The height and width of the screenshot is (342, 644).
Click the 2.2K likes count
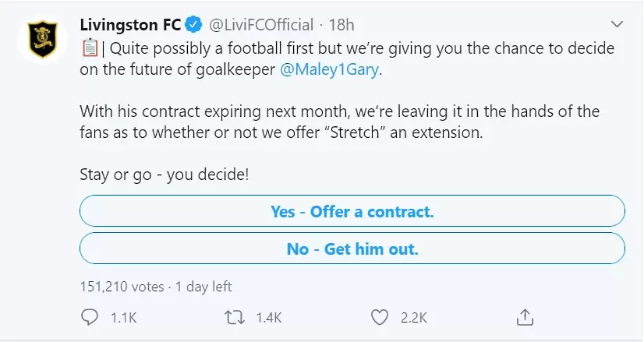coord(414,318)
